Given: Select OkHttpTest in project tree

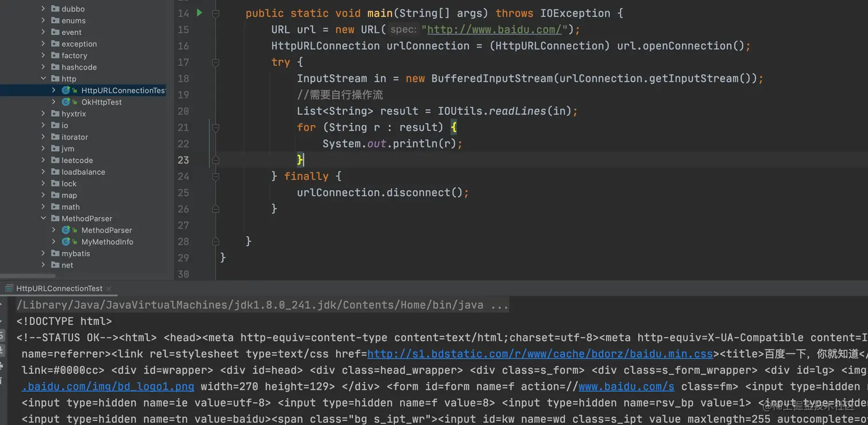Looking at the screenshot, I should pyautogui.click(x=102, y=102).
